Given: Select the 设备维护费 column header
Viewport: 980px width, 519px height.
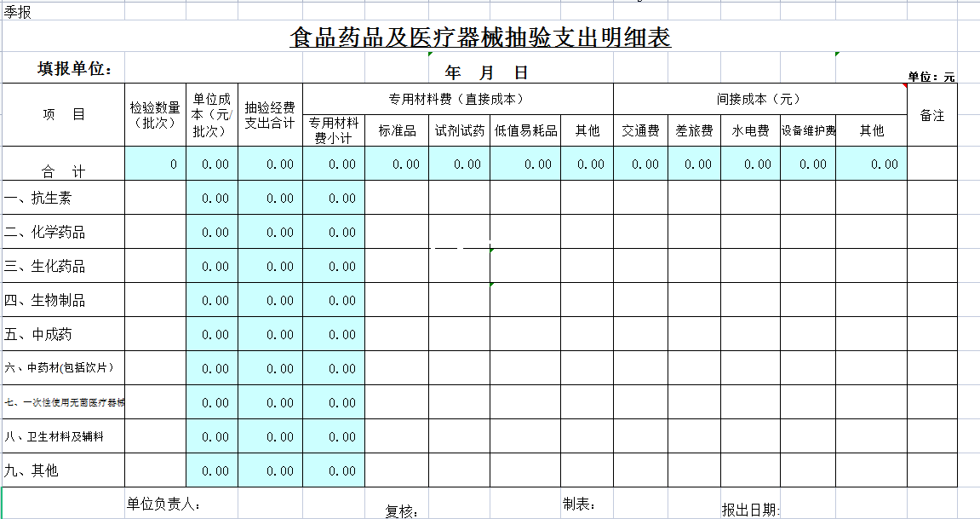Looking at the screenshot, I should coord(808,130).
